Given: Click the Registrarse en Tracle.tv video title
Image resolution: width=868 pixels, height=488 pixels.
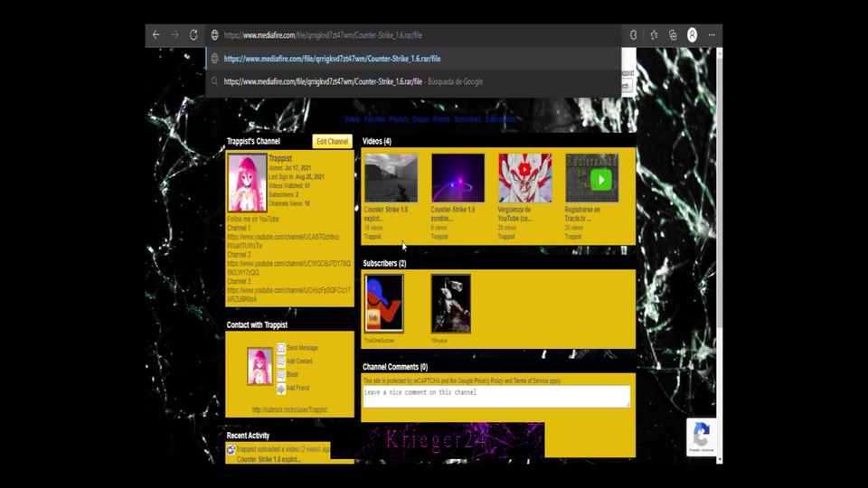Looking at the screenshot, I should (x=582, y=214).
